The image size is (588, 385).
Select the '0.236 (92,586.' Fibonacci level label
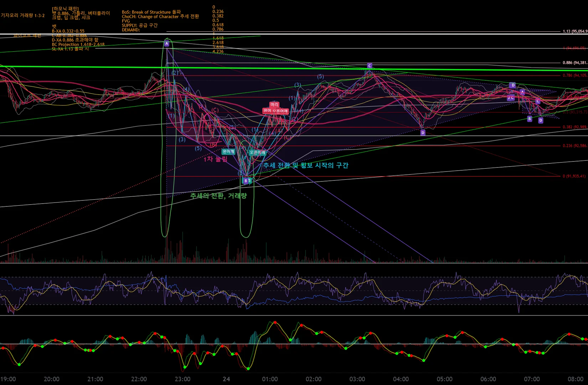575,145
